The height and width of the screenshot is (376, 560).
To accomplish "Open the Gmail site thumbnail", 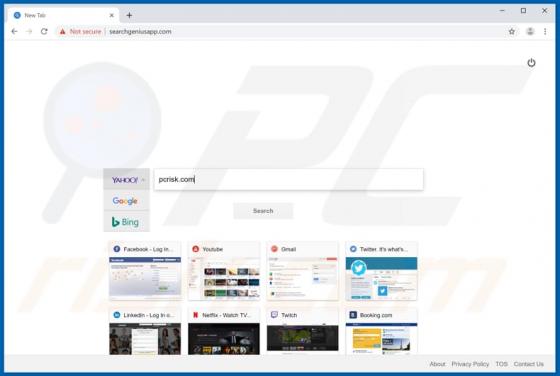I will point(303,278).
